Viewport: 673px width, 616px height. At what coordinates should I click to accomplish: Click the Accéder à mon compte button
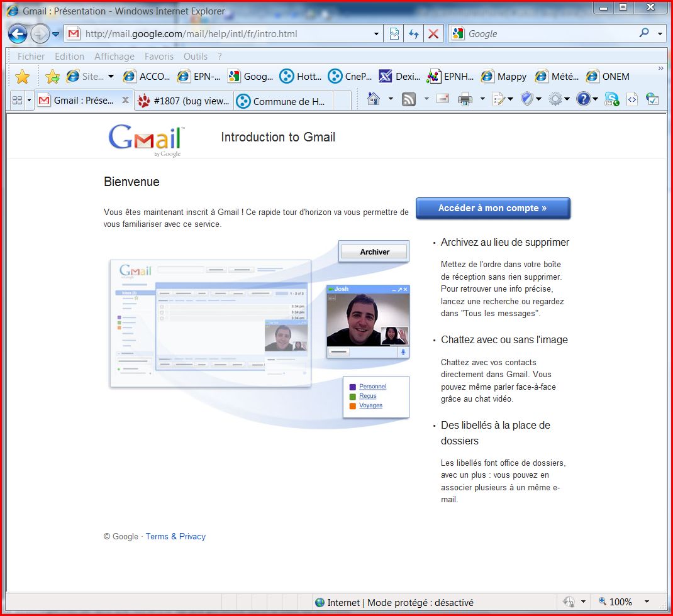tap(492, 208)
